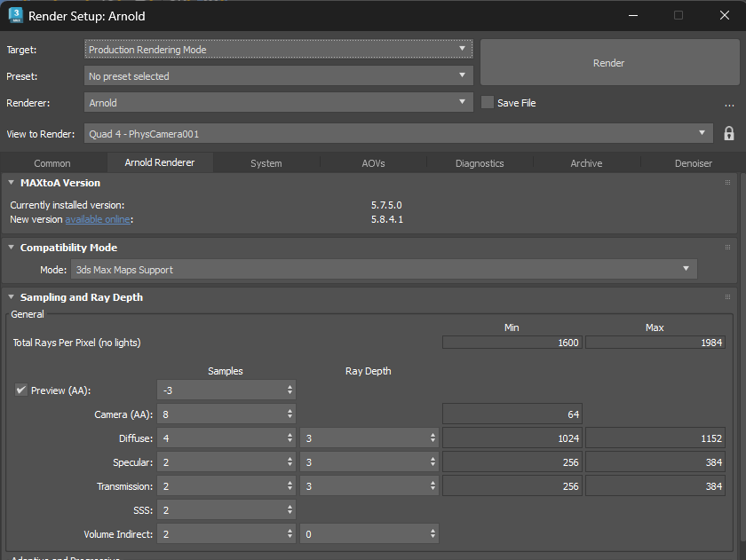Click the Preview (AA) samples spinner

(x=290, y=390)
